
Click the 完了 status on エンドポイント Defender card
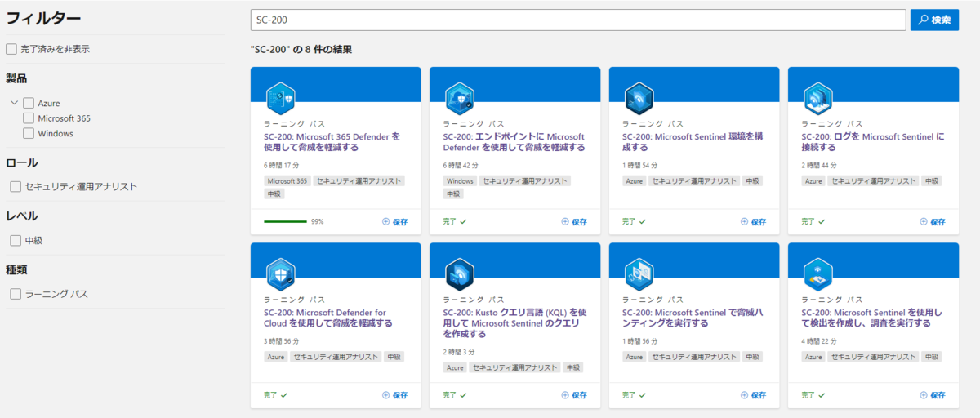(455, 221)
